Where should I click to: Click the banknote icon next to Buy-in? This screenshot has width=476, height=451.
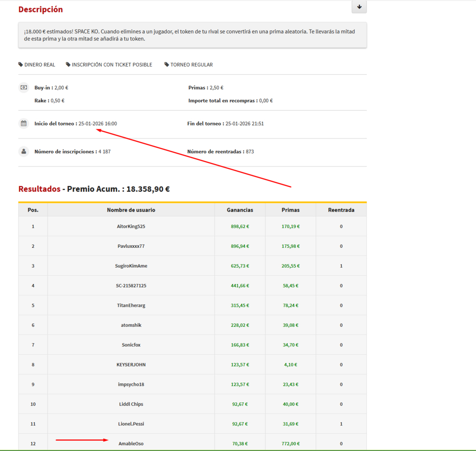23,88
